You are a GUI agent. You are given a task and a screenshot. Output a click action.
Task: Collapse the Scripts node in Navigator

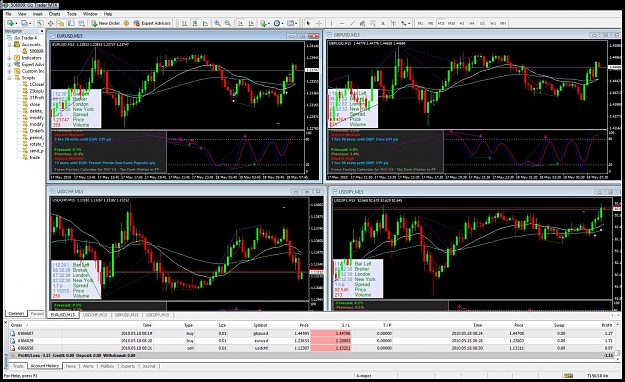[x=9, y=78]
